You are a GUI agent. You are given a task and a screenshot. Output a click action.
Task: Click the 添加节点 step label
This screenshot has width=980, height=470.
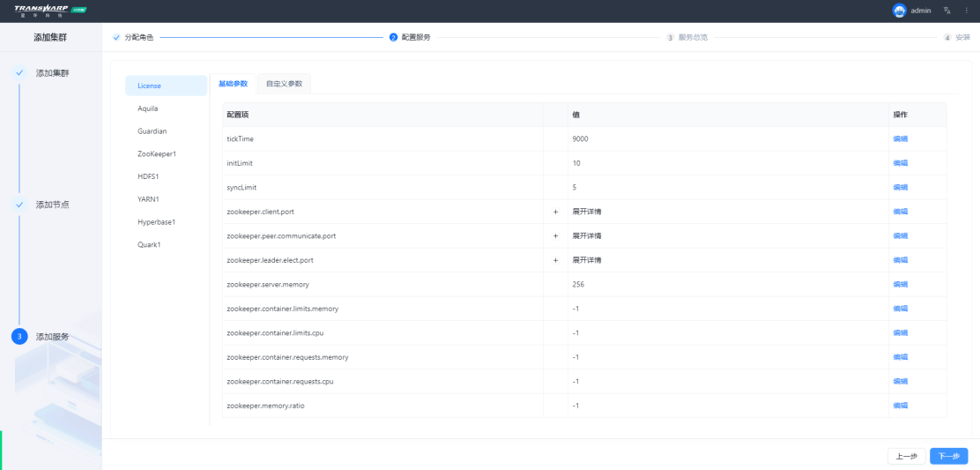pyautogui.click(x=53, y=205)
